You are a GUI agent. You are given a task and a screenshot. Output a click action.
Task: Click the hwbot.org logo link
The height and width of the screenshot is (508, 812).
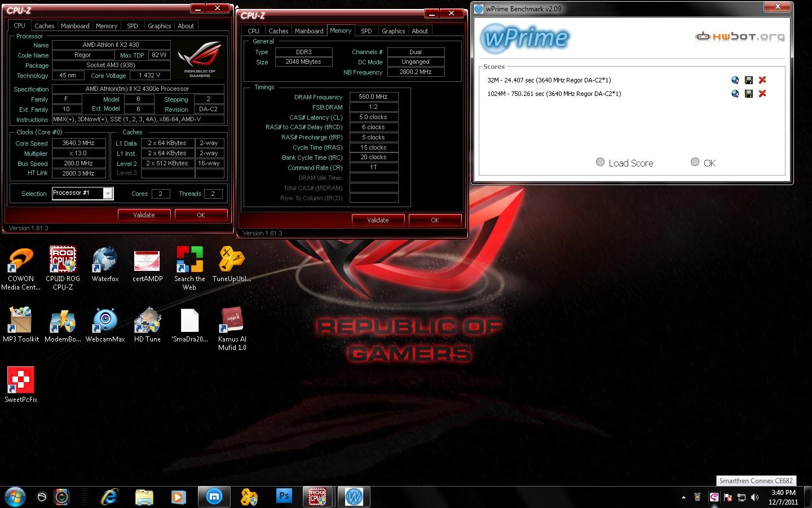coord(740,37)
